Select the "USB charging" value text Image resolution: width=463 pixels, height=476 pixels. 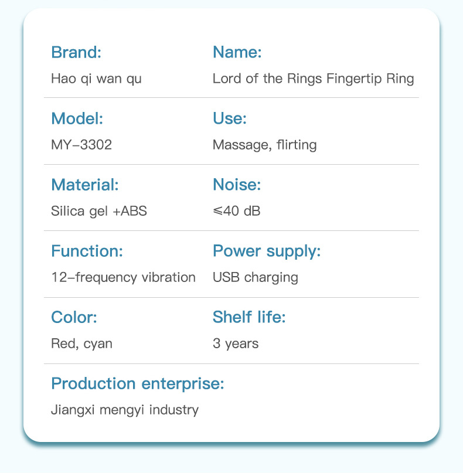point(255,277)
